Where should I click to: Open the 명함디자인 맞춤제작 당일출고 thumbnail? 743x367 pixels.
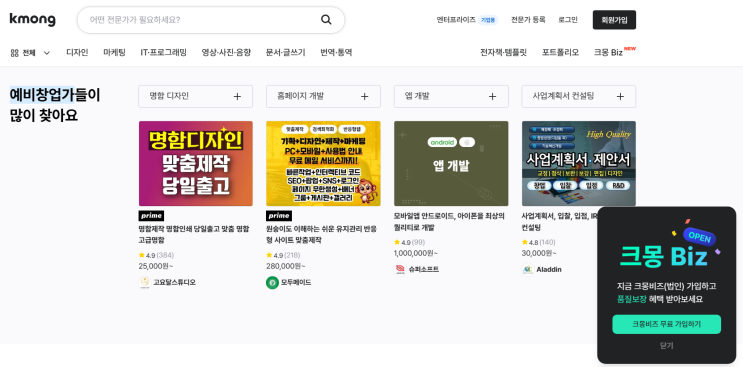pyautogui.click(x=195, y=163)
